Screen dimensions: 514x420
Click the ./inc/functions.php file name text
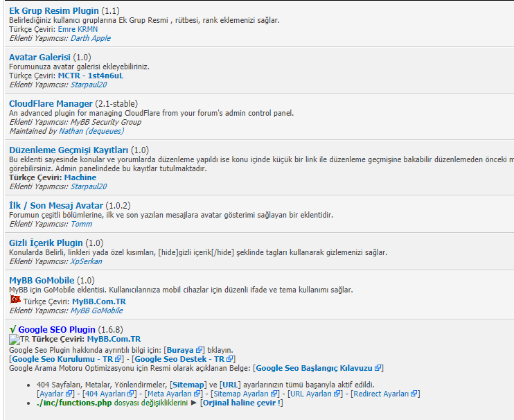[x=74, y=403]
